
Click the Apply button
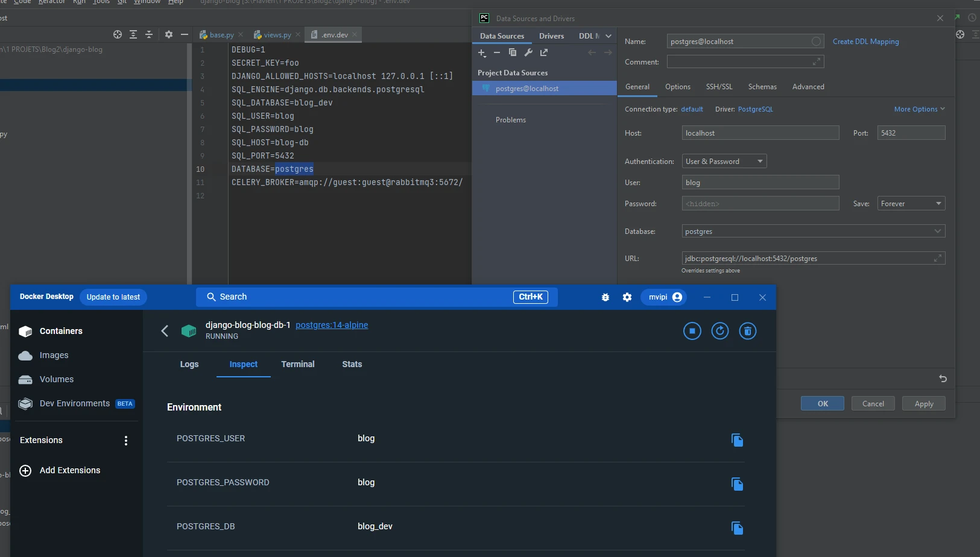click(x=923, y=404)
